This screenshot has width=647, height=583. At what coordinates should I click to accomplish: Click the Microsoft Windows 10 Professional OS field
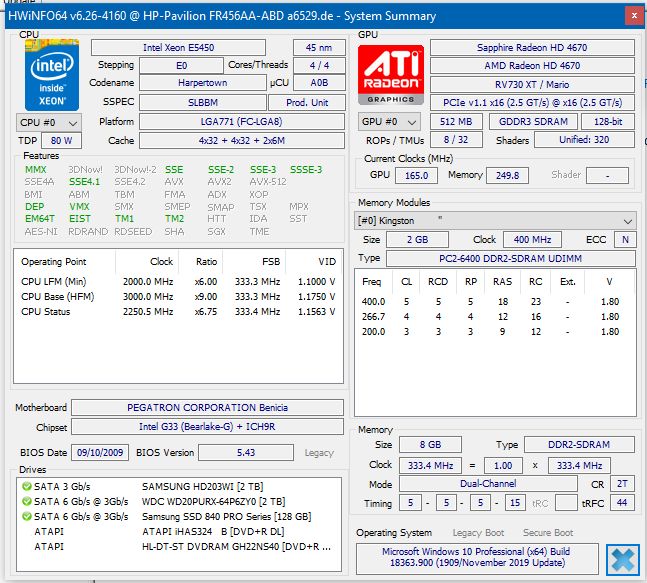point(477,557)
